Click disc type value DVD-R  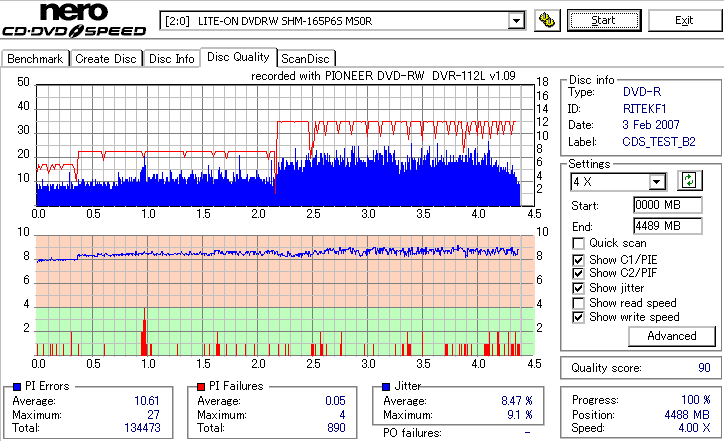tap(642, 92)
